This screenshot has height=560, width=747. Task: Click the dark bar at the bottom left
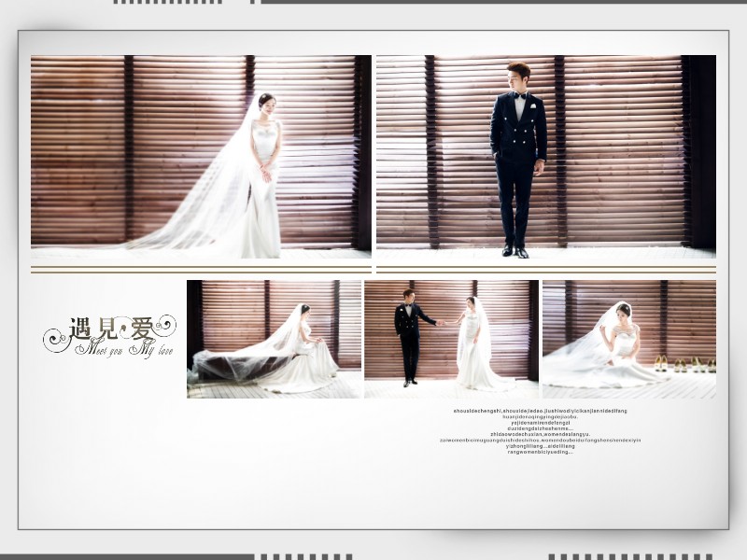tap(126, 556)
